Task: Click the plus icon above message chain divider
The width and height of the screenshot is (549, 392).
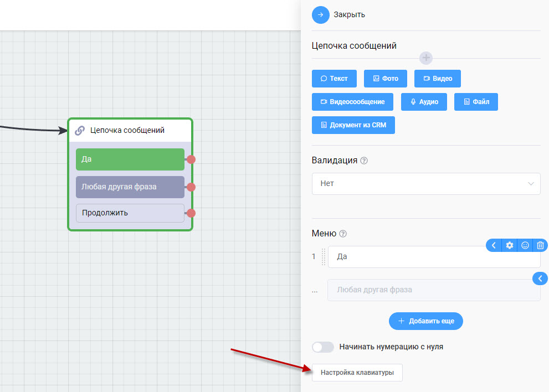Action: pyautogui.click(x=425, y=58)
